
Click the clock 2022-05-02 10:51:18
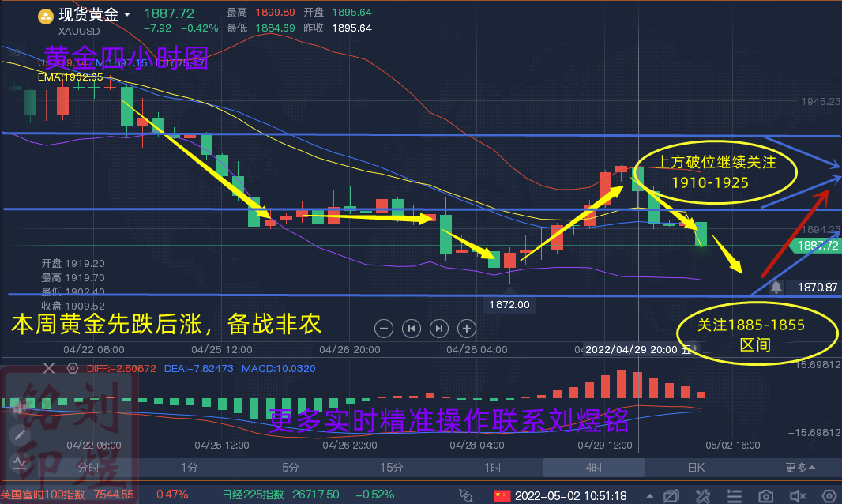[x=571, y=495]
